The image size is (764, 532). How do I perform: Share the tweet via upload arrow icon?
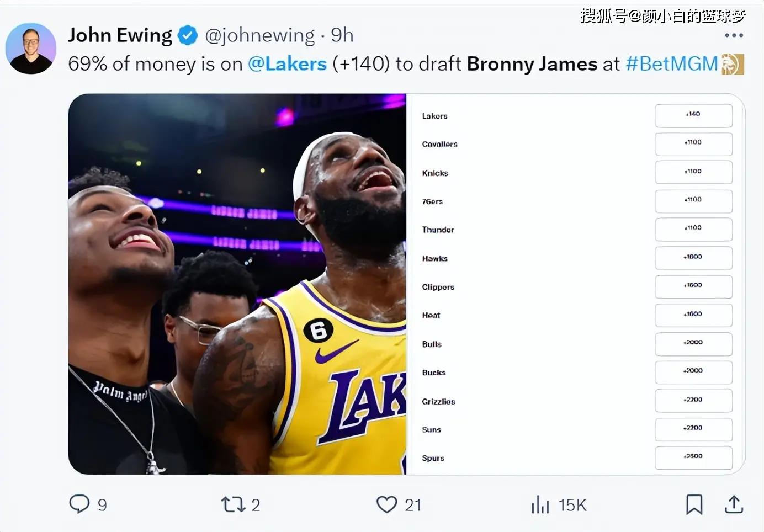(734, 504)
